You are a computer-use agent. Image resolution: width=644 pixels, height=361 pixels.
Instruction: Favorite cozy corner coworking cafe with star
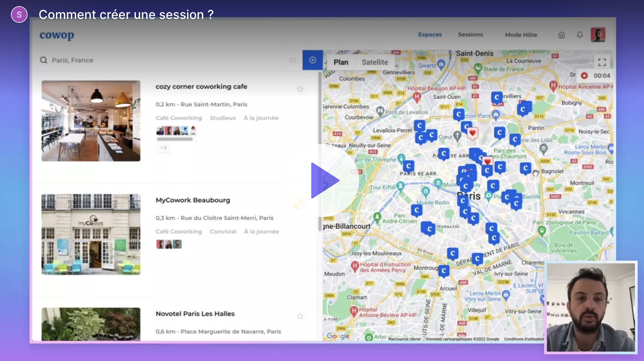tap(300, 89)
